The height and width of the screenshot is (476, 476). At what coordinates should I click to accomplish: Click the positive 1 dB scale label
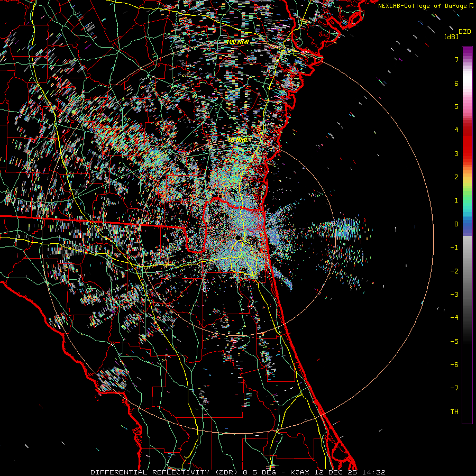456,200
